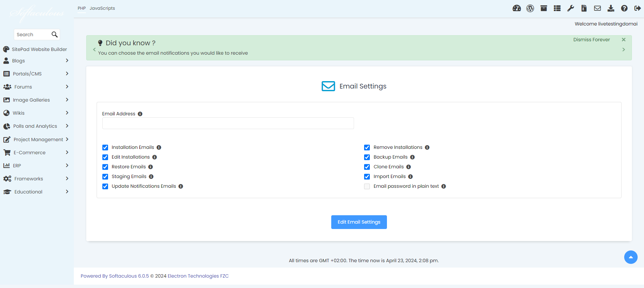The height and width of the screenshot is (288, 644).
Task: Expand the Forums category
Action: (x=36, y=87)
